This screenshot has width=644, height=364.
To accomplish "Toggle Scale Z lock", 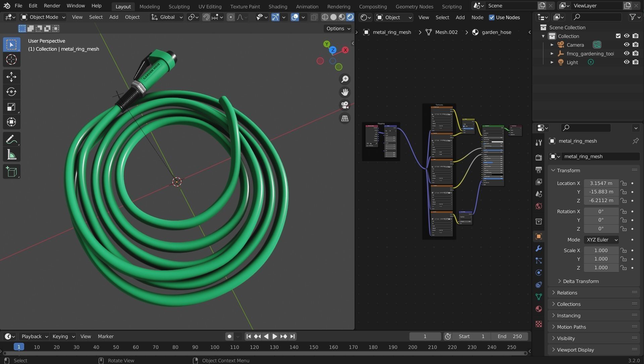I will (623, 268).
